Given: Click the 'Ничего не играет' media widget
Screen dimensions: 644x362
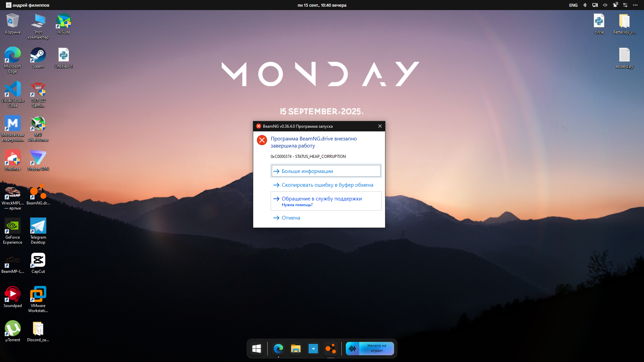Looking at the screenshot, I should click(370, 349).
